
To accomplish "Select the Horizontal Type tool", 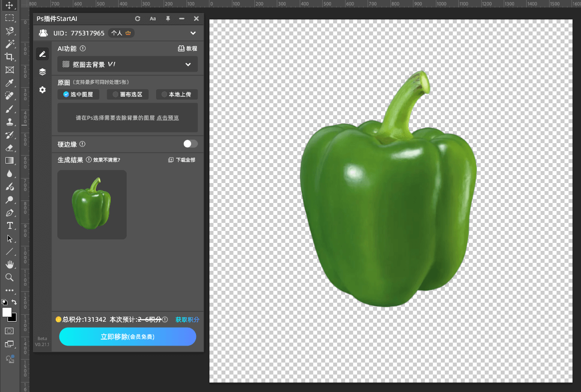I will click(9, 225).
